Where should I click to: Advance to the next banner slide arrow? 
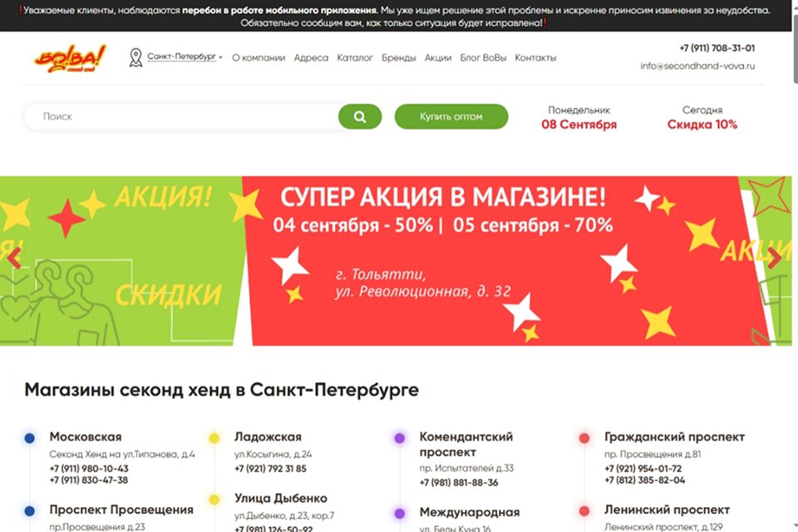tap(773, 258)
